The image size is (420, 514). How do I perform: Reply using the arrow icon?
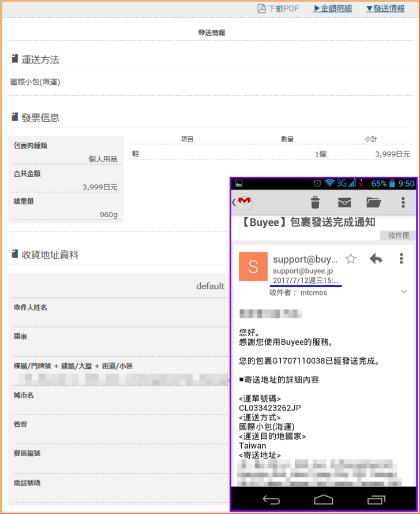tap(376, 259)
